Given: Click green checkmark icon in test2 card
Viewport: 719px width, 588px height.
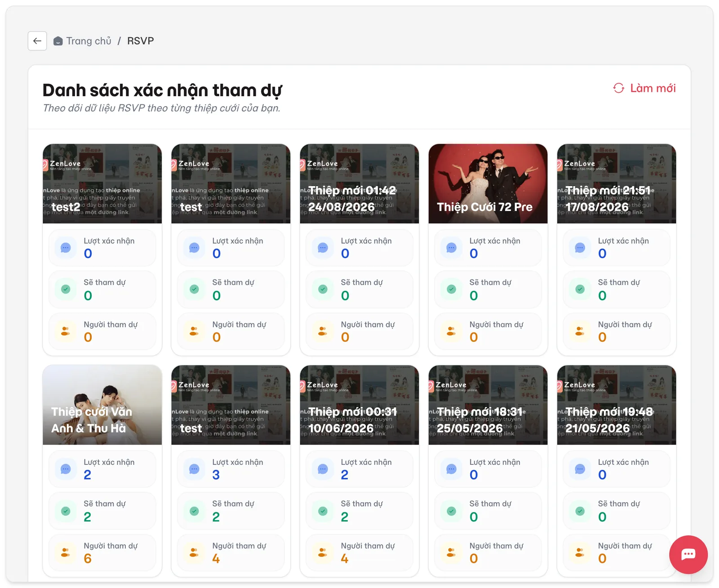Looking at the screenshot, I should pos(66,289).
